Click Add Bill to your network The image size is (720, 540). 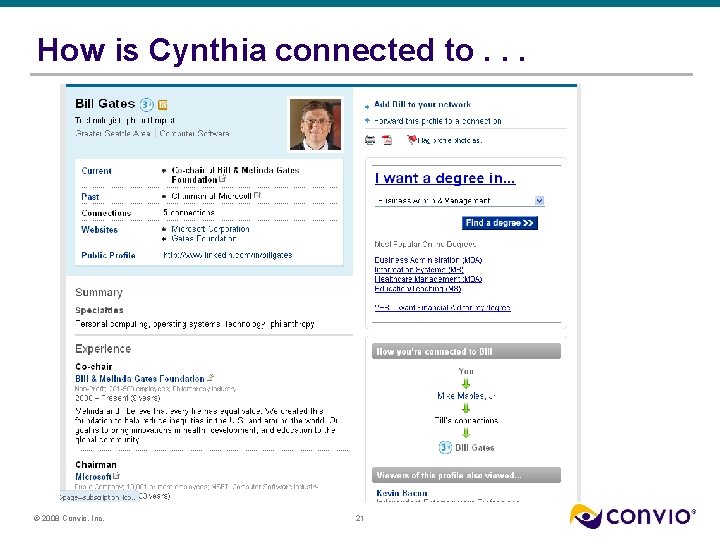[x=422, y=104]
